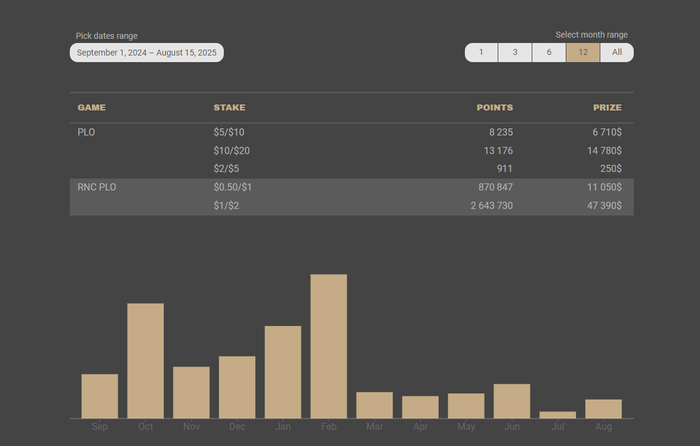700x446 pixels.
Task: Sort by the POINTS column header
Action: [x=495, y=108]
